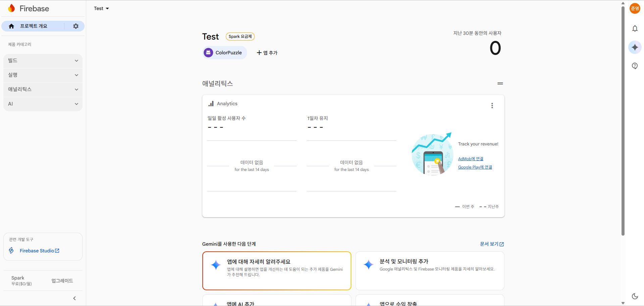Open the ColorPuzzle app chip

tap(225, 53)
